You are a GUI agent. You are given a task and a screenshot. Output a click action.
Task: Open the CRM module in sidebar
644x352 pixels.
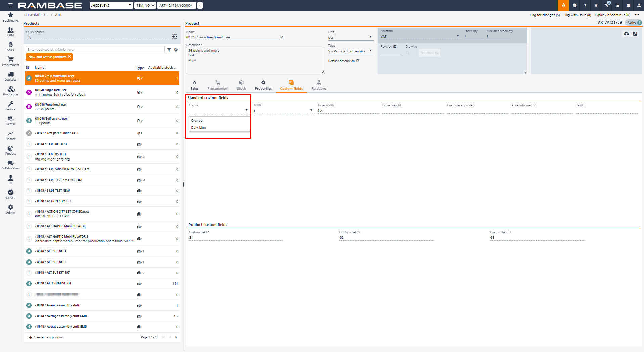tap(10, 32)
